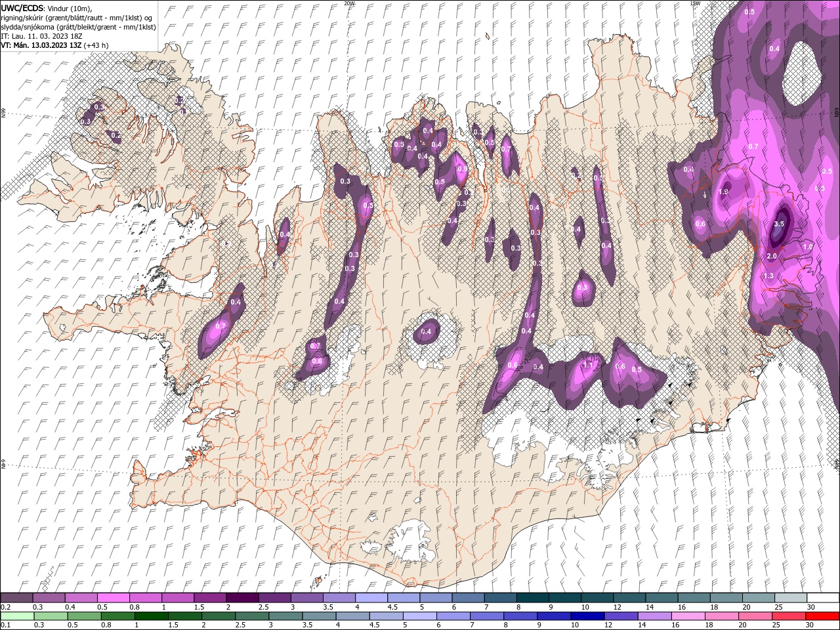Viewport: 840px width, 630px height.
Task: Pick the red-pink swatch between 25 and 30 in the rain legend
Action: 791,616
